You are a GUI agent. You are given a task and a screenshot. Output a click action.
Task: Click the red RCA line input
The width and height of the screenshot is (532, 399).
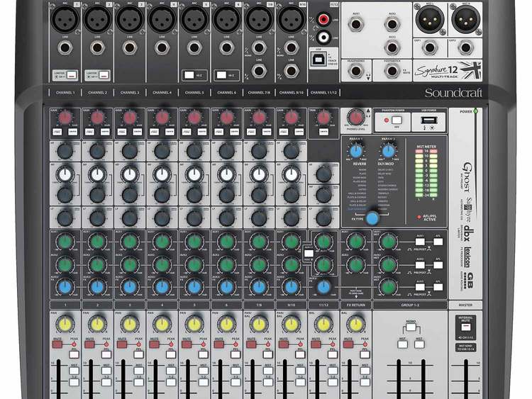coord(323,19)
